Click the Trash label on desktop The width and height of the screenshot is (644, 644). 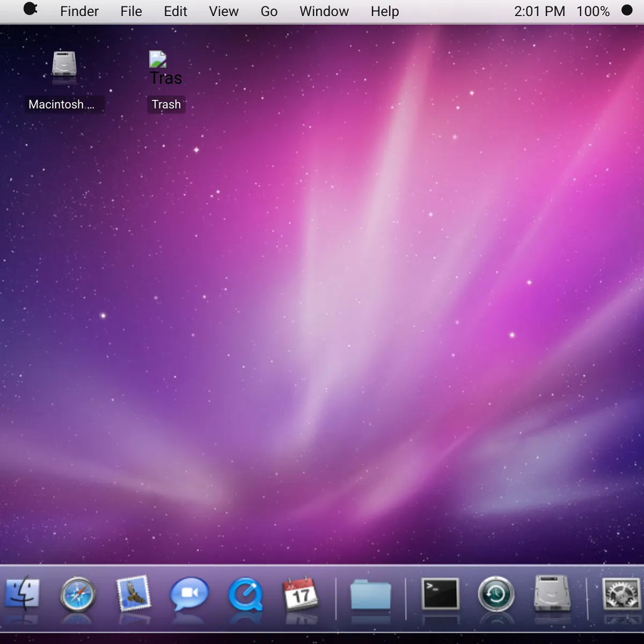click(166, 104)
